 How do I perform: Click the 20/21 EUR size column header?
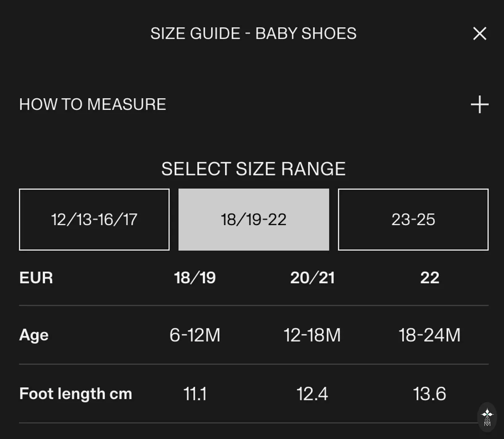click(312, 278)
